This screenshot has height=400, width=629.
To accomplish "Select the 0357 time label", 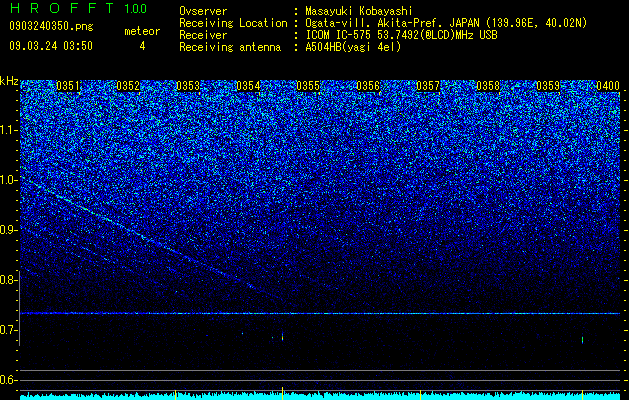I will (428, 86).
